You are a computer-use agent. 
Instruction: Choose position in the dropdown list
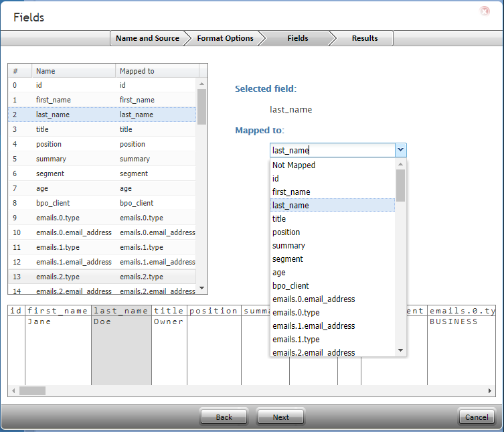click(x=333, y=232)
